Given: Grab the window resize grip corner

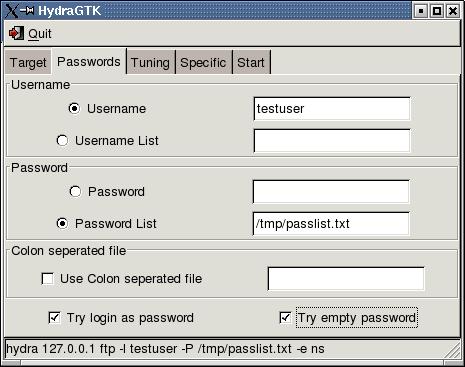Looking at the screenshot, I should [452, 350].
